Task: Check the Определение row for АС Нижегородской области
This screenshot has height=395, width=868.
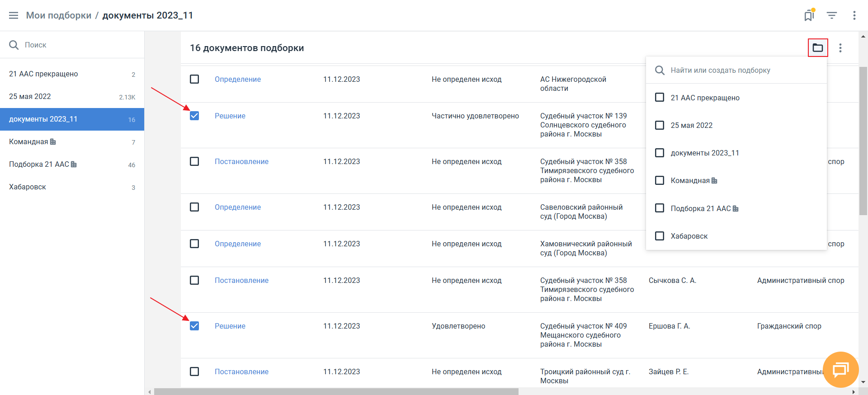Action: click(x=194, y=79)
